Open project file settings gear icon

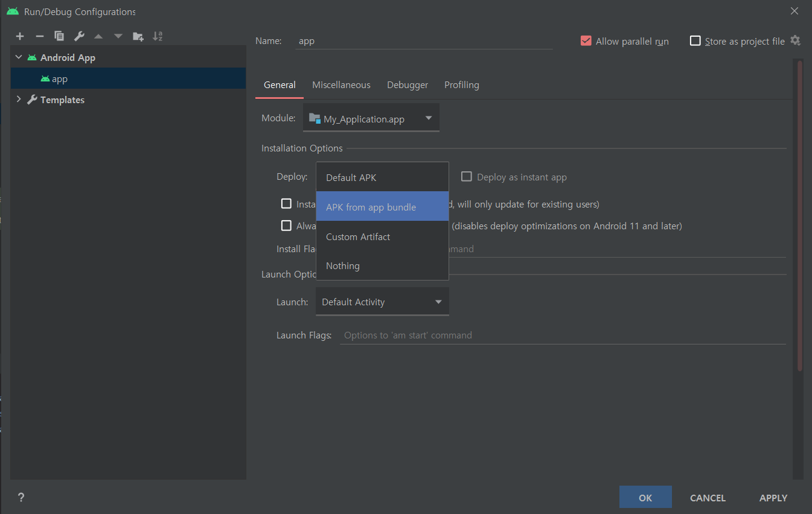pyautogui.click(x=795, y=40)
